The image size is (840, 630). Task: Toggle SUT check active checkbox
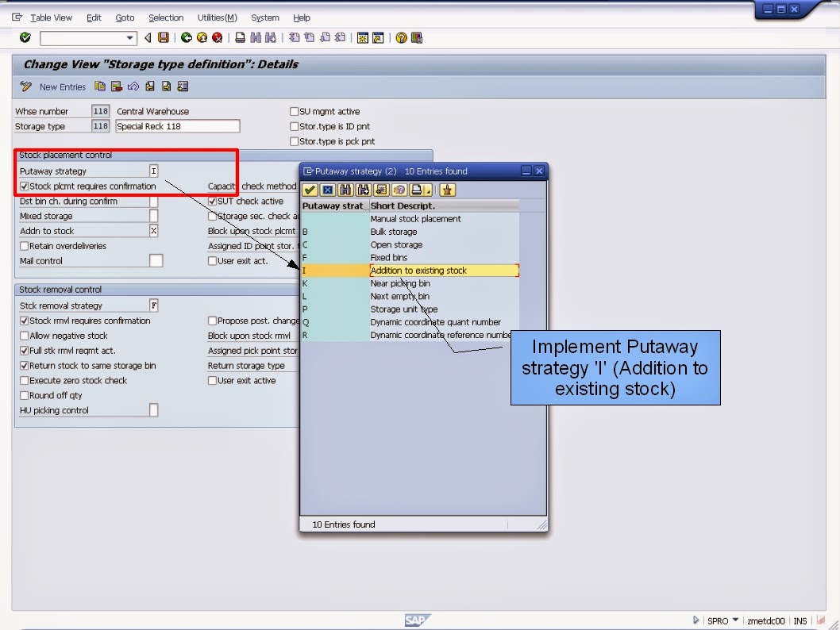(x=212, y=202)
